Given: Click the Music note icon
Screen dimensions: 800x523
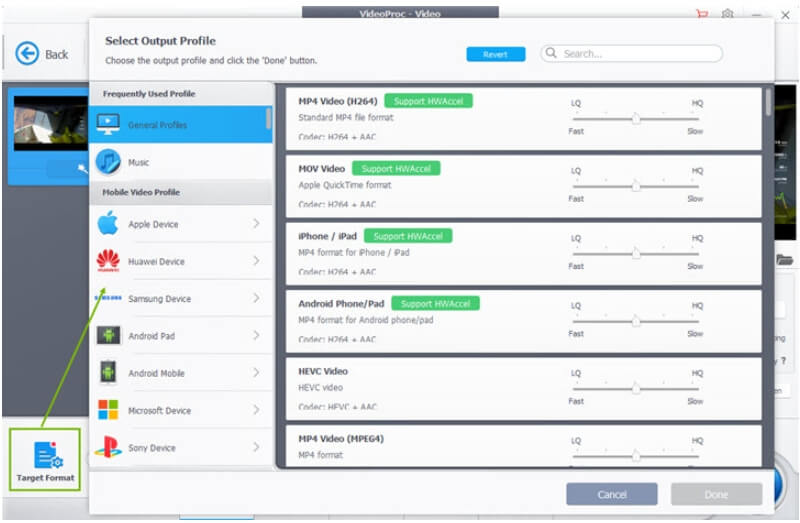Looking at the screenshot, I should (108, 162).
